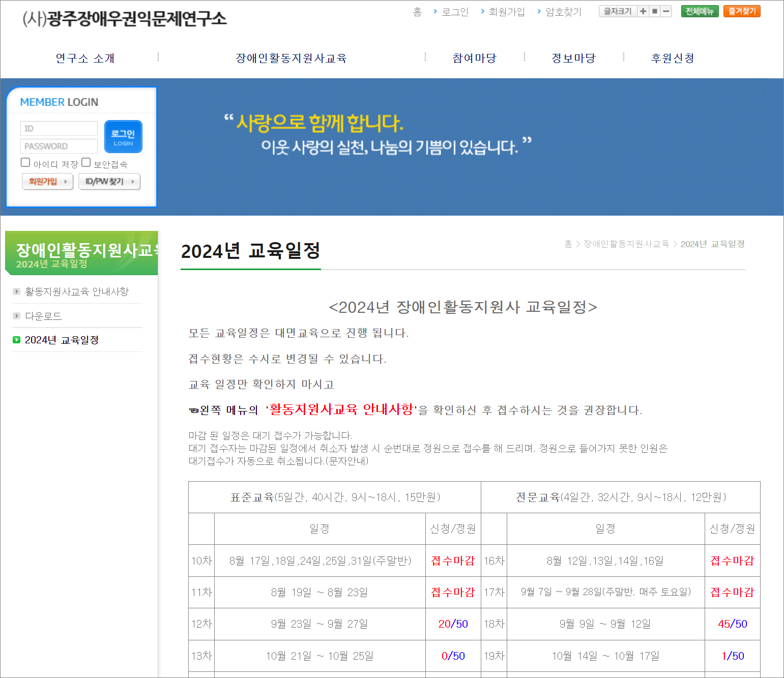This screenshot has height=678, width=784.
Task: Open the 후원신청 menu
Action: click(672, 58)
